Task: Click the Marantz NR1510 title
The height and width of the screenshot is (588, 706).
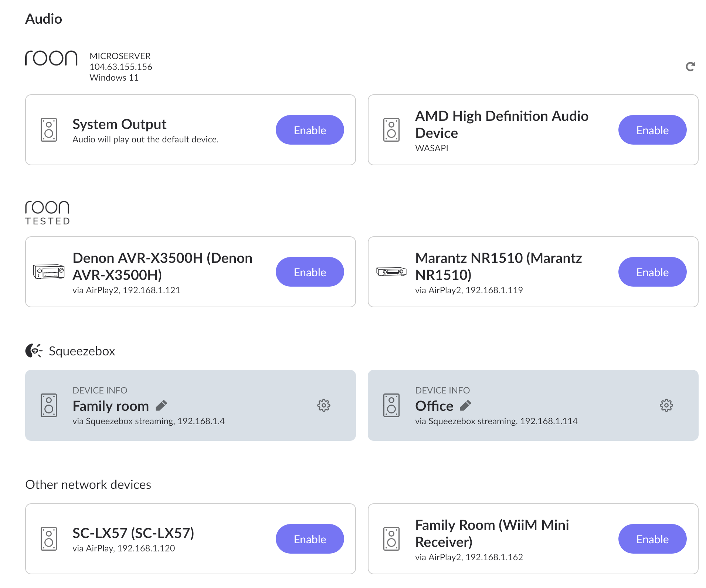Action: pyautogui.click(x=498, y=267)
